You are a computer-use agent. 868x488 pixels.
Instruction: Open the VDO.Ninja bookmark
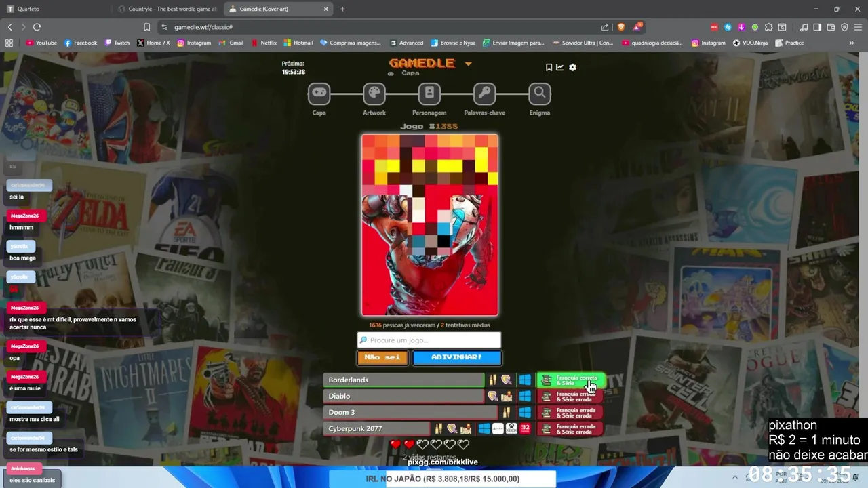(750, 43)
